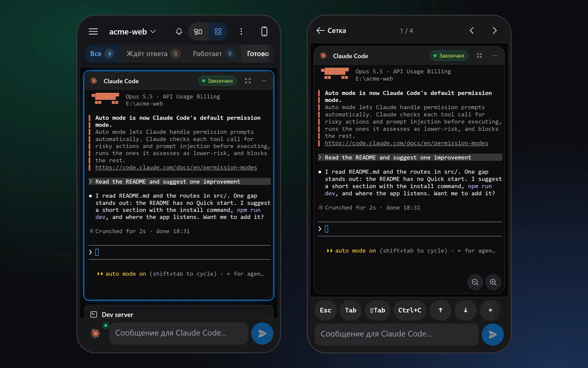Focus the message field on the acme-web screen
Screen dimensions: 588x368
(x=179, y=333)
